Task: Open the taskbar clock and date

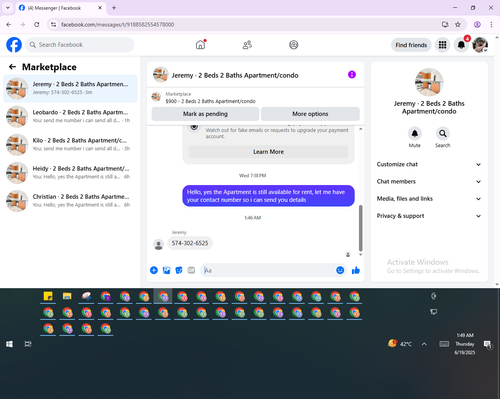Action: tap(465, 344)
